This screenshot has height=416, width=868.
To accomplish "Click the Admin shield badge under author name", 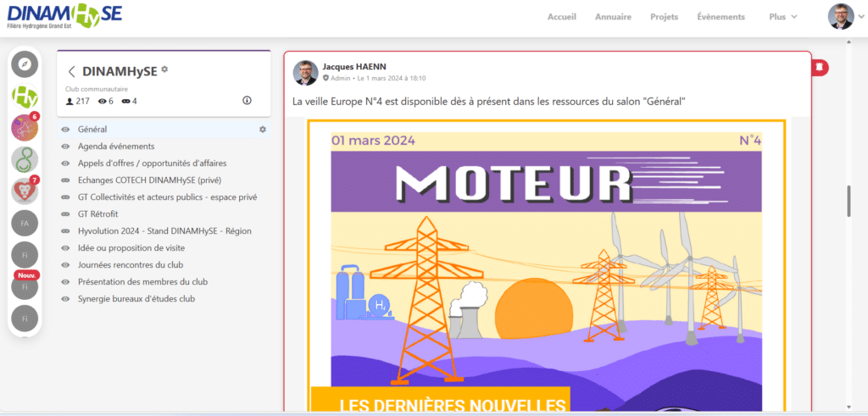I will (326, 79).
